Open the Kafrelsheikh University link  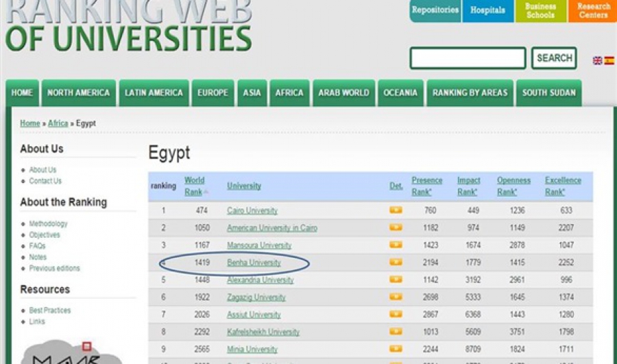point(263,332)
